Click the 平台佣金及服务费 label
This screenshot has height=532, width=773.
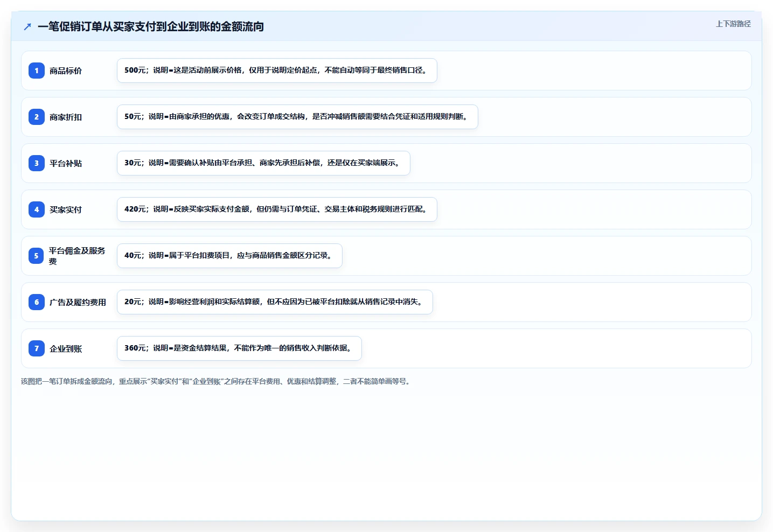pos(77,256)
